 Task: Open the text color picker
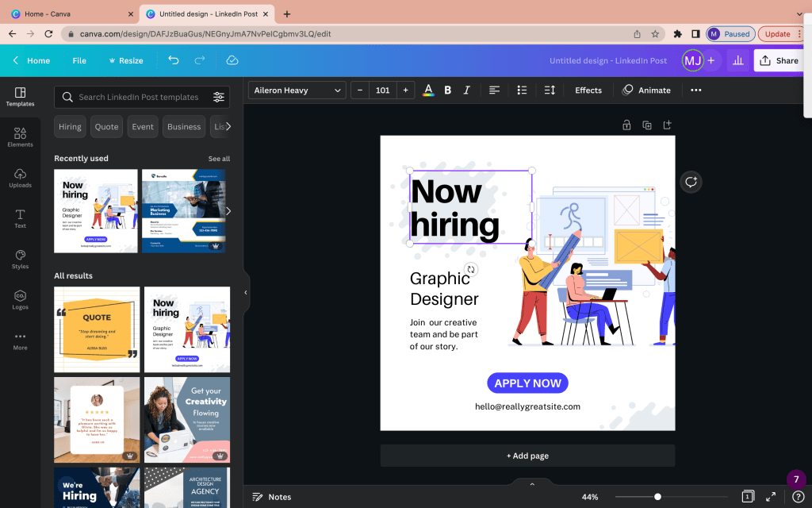coord(428,90)
